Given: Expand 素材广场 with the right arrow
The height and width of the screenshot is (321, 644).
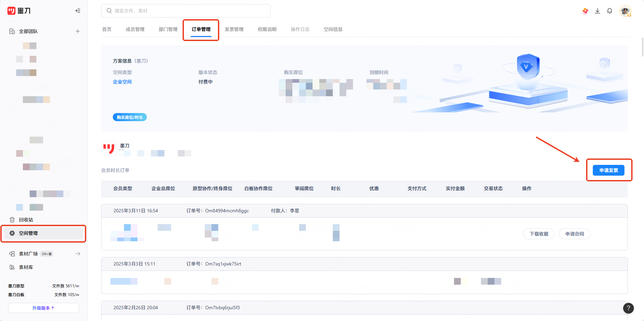Looking at the screenshot, I should coord(78,254).
